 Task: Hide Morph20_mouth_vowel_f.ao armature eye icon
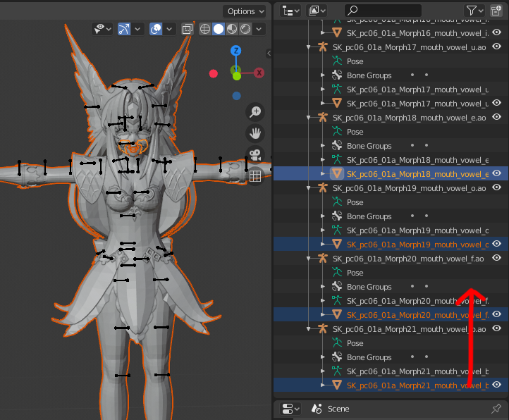point(497,258)
